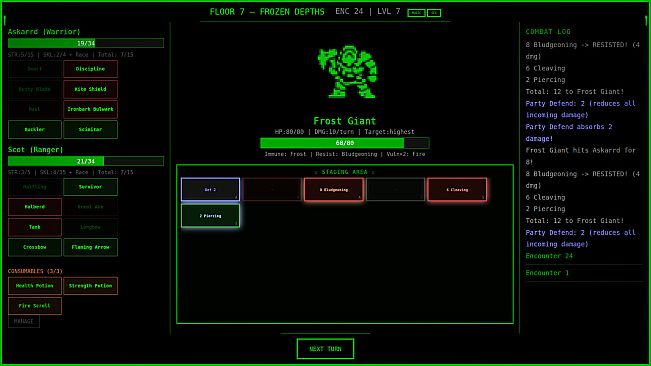Click the Immune: Frost resistances line

click(345, 154)
